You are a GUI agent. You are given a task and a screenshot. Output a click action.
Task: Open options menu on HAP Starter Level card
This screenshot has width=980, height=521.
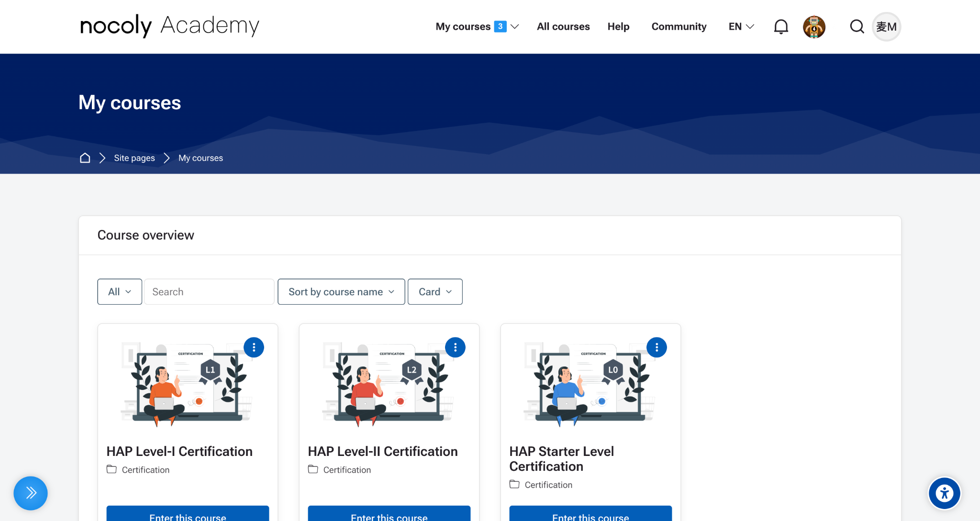coord(657,347)
